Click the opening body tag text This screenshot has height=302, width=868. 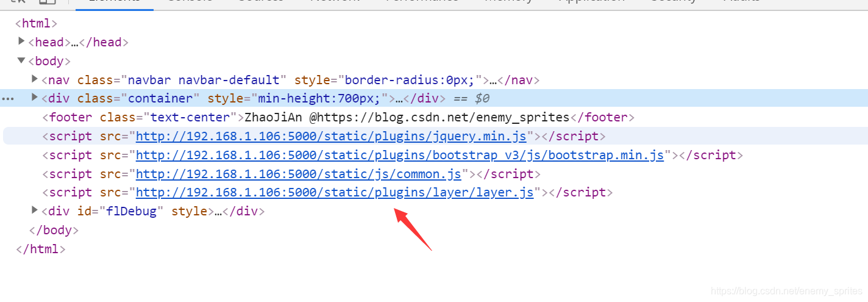(49, 61)
